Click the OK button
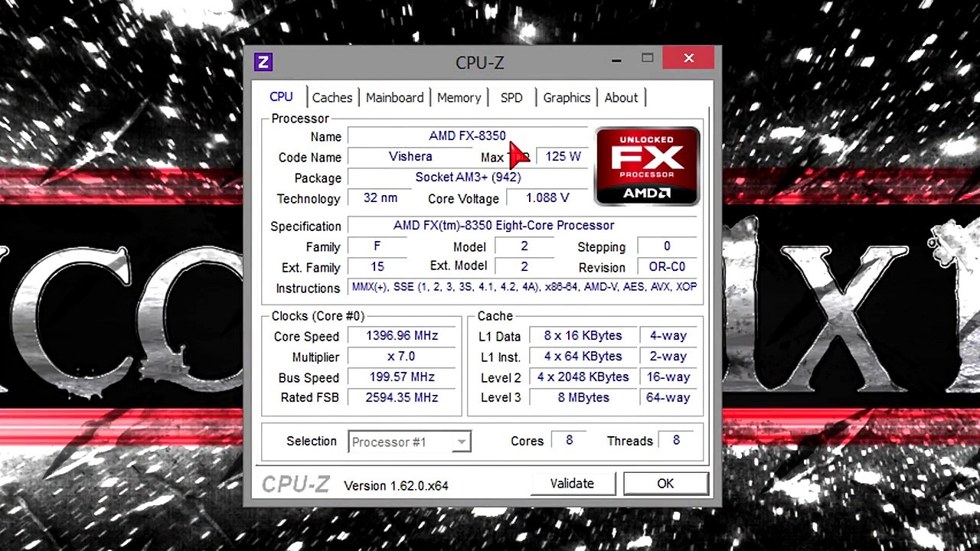Viewport: 980px width, 551px height. pyautogui.click(x=665, y=484)
